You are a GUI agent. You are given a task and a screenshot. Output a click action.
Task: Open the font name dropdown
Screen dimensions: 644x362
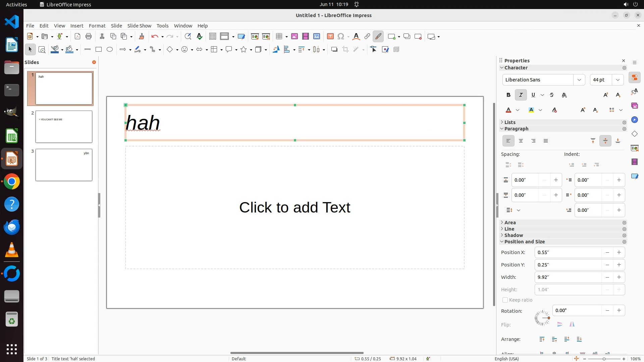pyautogui.click(x=579, y=80)
